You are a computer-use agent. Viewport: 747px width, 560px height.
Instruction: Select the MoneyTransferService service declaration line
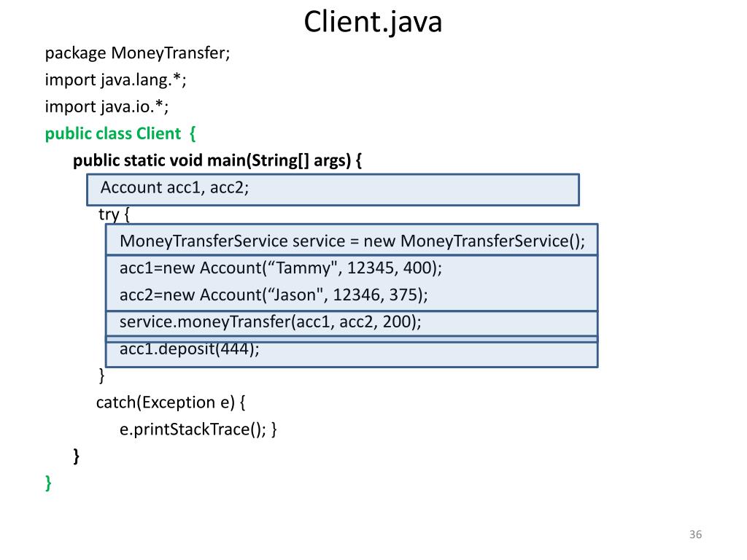[352, 241]
